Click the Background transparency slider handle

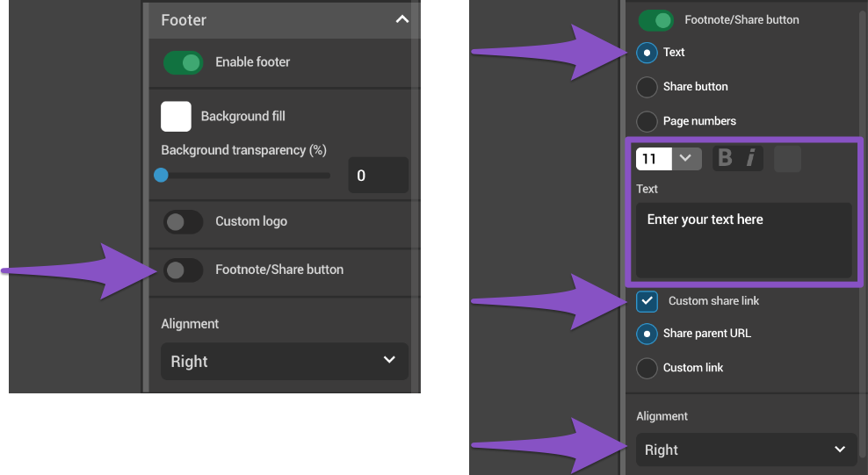[161, 176]
